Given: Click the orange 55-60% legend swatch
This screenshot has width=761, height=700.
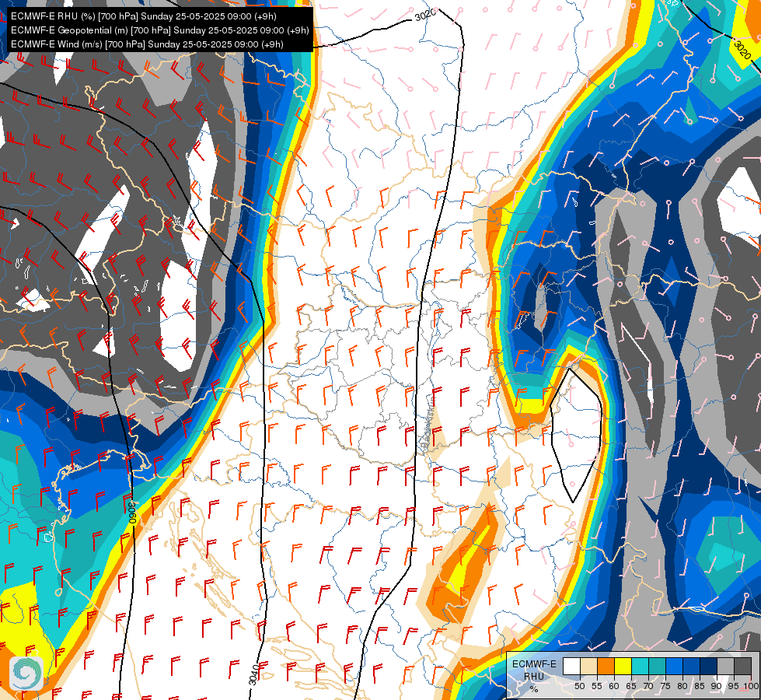Looking at the screenshot, I should [606, 667].
